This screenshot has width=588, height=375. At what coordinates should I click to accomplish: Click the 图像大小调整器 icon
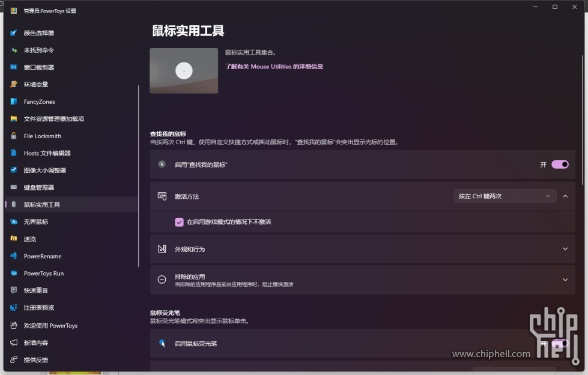pos(13,170)
